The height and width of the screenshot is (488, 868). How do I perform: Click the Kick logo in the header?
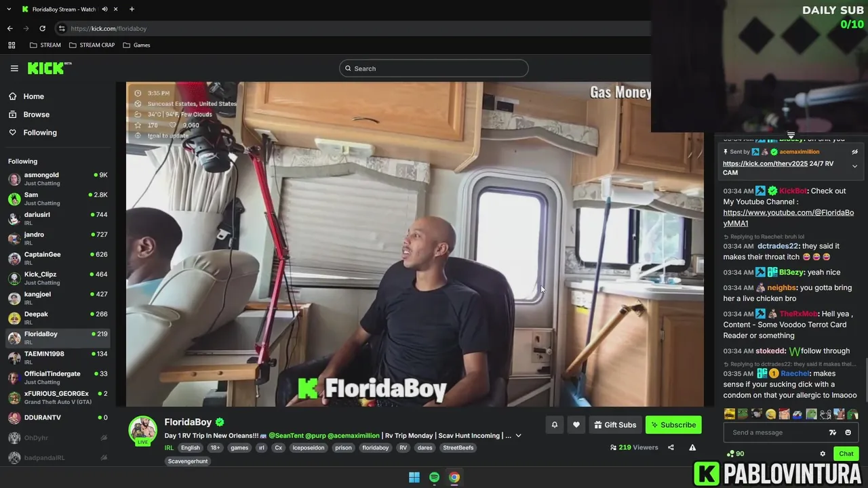(x=50, y=68)
